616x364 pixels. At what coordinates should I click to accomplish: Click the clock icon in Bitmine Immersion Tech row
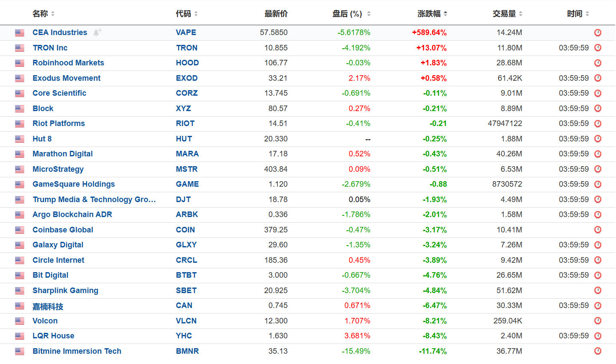(598, 351)
